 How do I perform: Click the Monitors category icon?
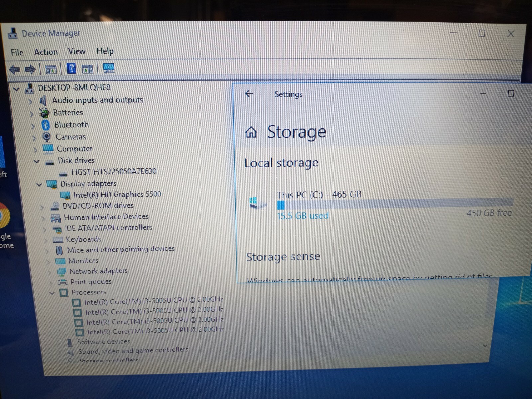click(60, 261)
